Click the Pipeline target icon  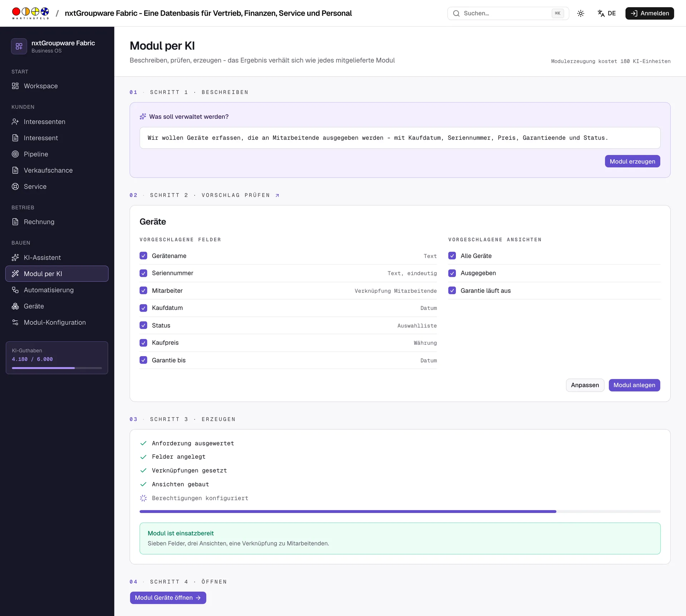point(15,154)
